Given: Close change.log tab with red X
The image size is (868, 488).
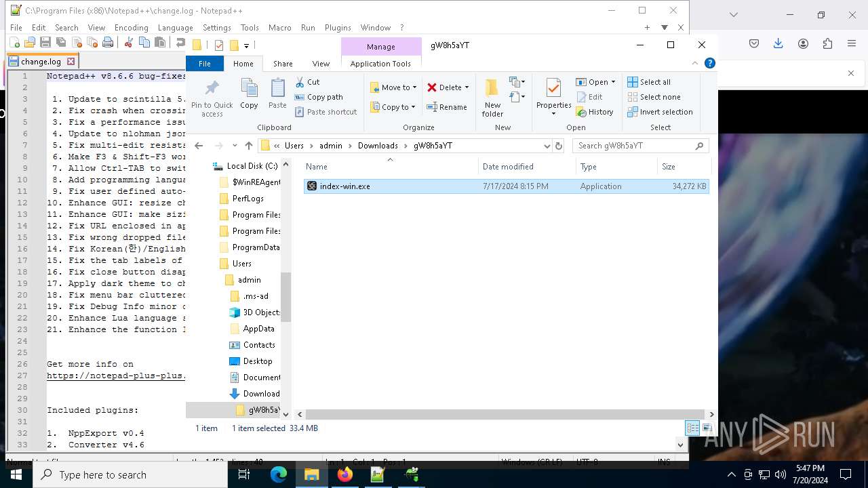Looking at the screenshot, I should pos(71,62).
